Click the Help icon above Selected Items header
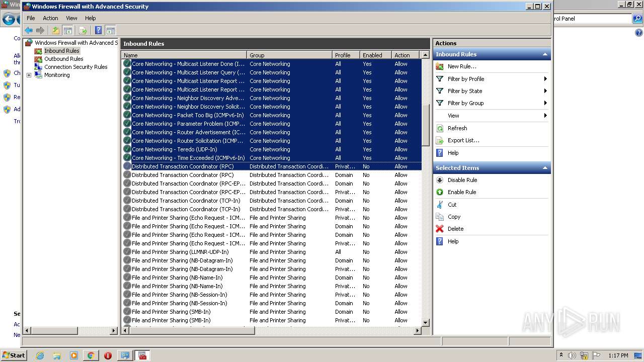The image size is (644, 362). [x=440, y=153]
